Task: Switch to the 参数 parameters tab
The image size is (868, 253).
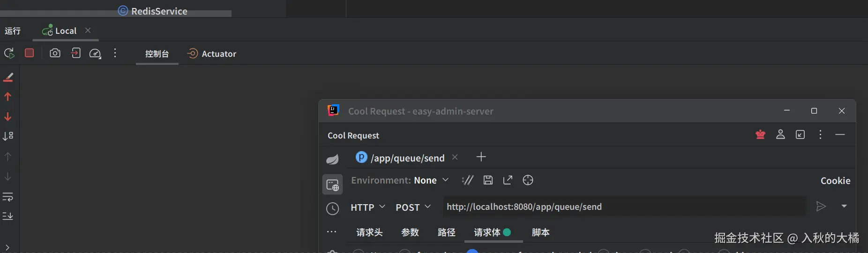Action: (410, 232)
